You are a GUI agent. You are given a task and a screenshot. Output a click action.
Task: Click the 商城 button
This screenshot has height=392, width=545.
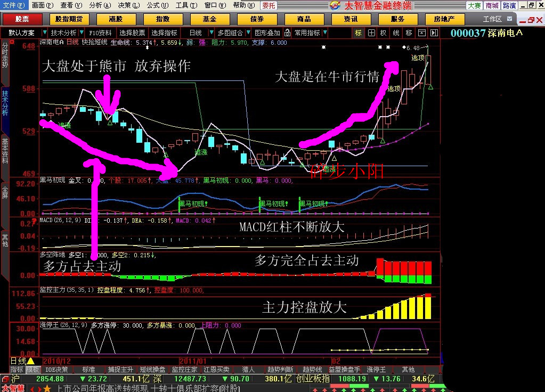(492, 5)
